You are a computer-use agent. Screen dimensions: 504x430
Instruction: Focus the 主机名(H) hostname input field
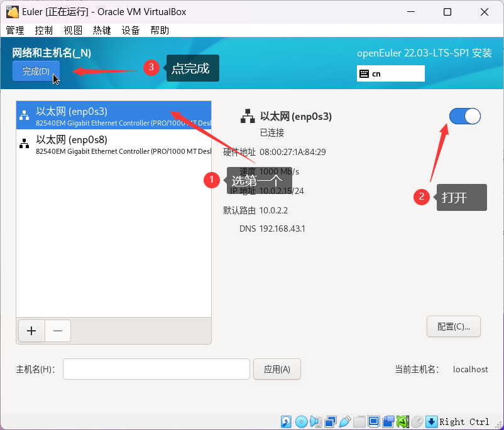point(156,369)
